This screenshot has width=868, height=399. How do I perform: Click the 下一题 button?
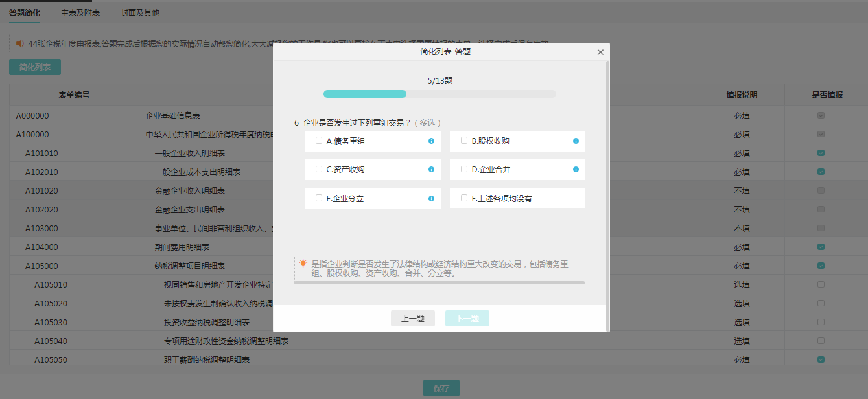(467, 318)
